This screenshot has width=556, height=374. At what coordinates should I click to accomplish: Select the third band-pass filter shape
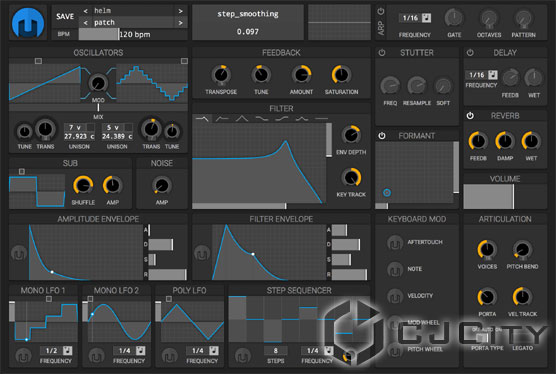coord(242,118)
